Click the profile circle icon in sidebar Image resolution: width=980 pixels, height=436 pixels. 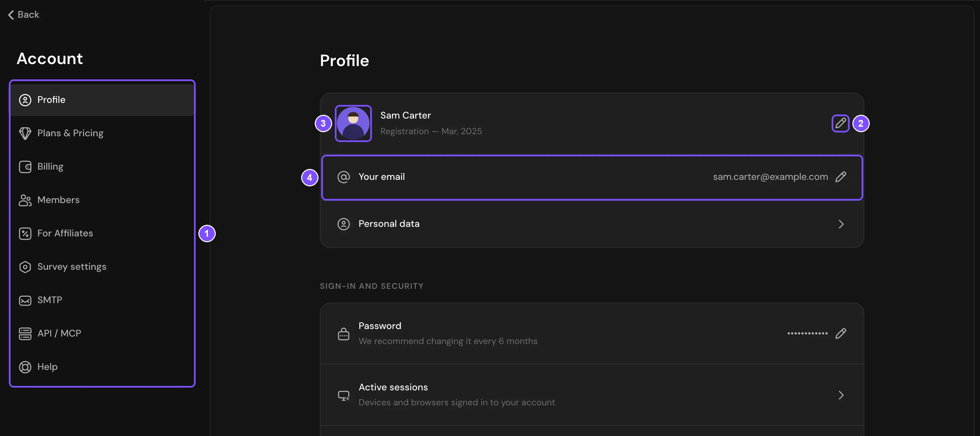click(x=25, y=100)
